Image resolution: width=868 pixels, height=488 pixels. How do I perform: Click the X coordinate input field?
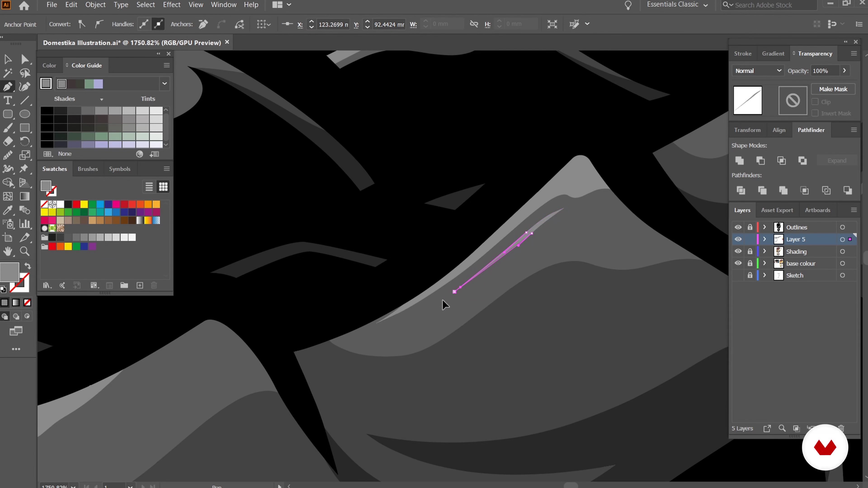(x=333, y=24)
